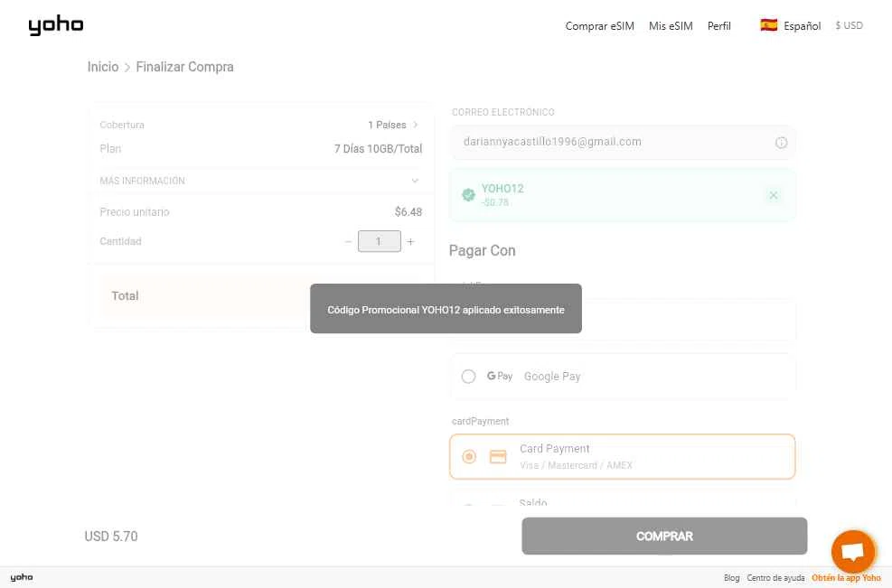Click the promo code success toast message
The image size is (892, 588).
tap(446, 309)
